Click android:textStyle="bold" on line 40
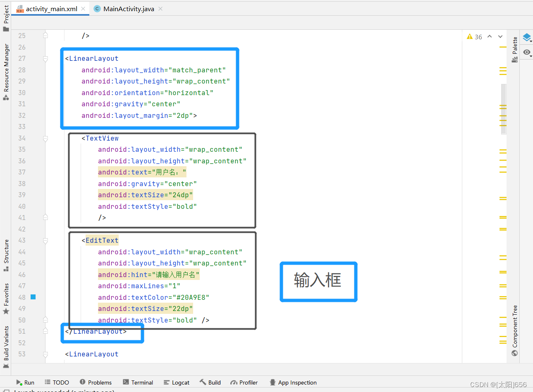Image resolution: width=533 pixels, height=392 pixels. pyautogui.click(x=148, y=207)
